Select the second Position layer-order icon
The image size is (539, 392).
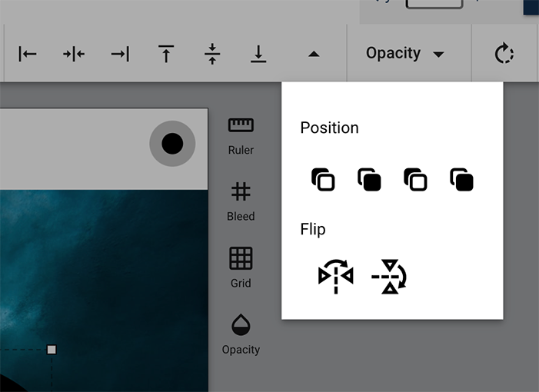pos(369,180)
